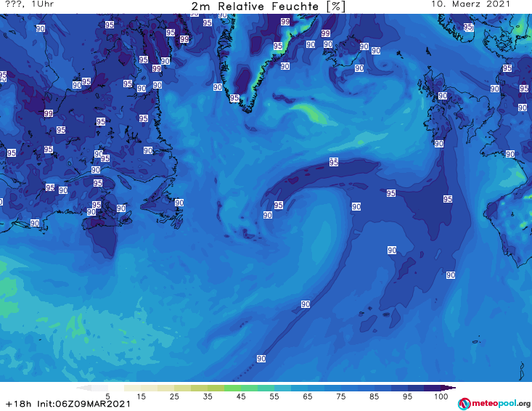Click the legend value 35

coord(208,396)
